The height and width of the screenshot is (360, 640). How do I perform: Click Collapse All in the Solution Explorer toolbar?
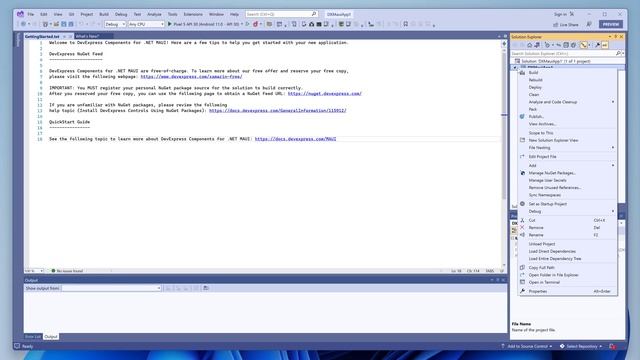coord(566,45)
